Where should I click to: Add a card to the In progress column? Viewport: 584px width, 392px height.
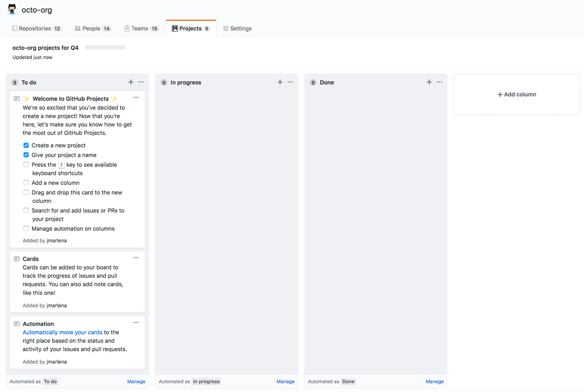click(280, 82)
